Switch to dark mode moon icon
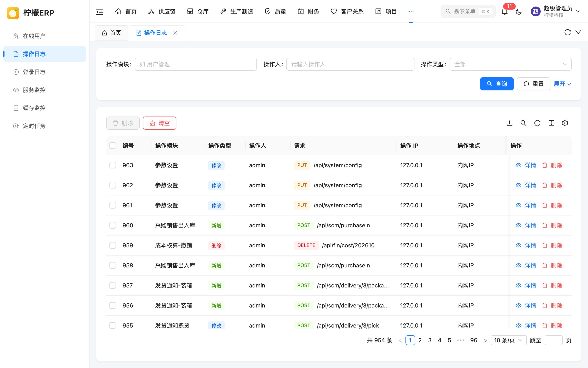Screen dimensions: 588x368 (x=519, y=11)
